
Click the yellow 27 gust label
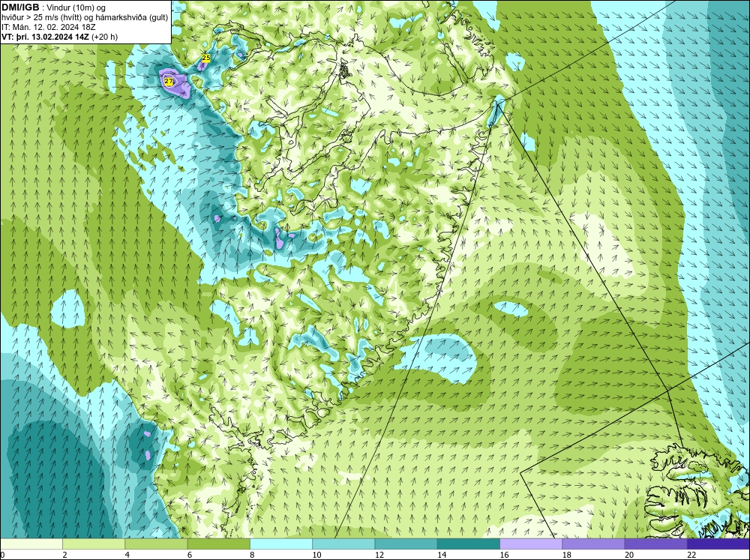(x=168, y=81)
